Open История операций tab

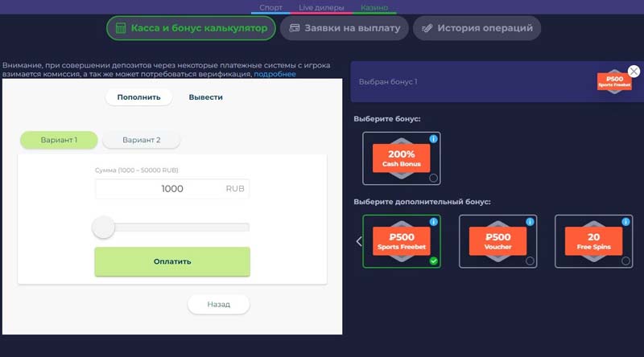(477, 28)
